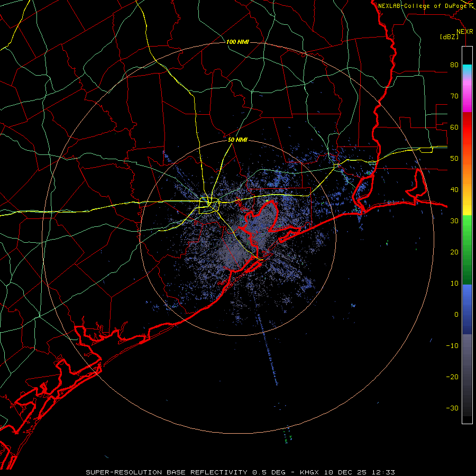Click the '-20' value on the dBZ scale
Screen dimensions: 476x476
click(452, 377)
